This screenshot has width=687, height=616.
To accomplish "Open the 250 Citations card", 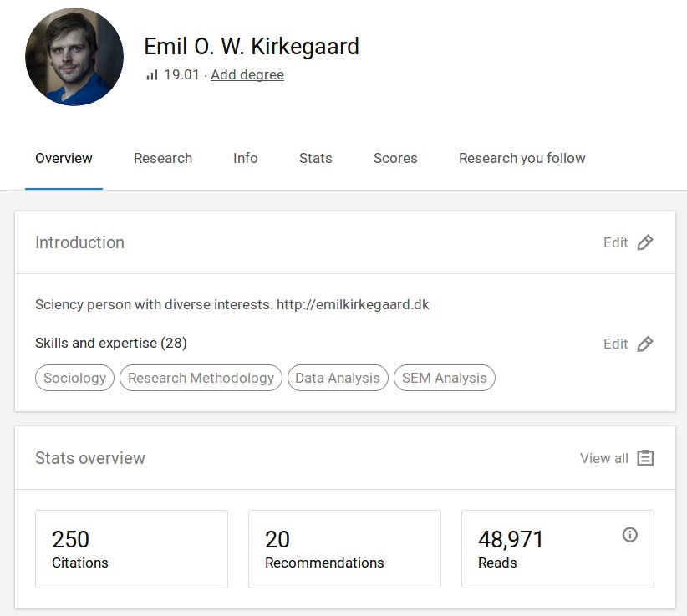I will [x=131, y=549].
